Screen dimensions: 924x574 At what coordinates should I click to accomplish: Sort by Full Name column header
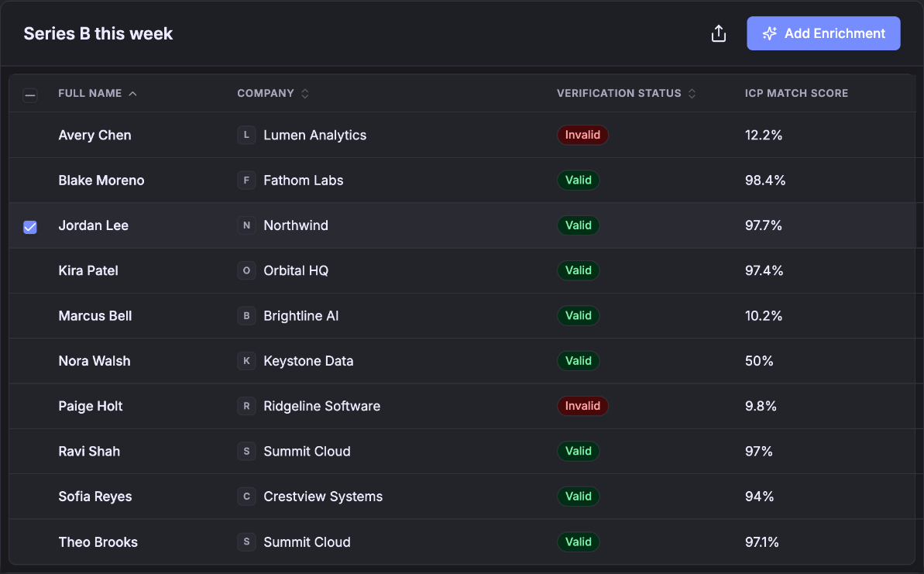(98, 93)
